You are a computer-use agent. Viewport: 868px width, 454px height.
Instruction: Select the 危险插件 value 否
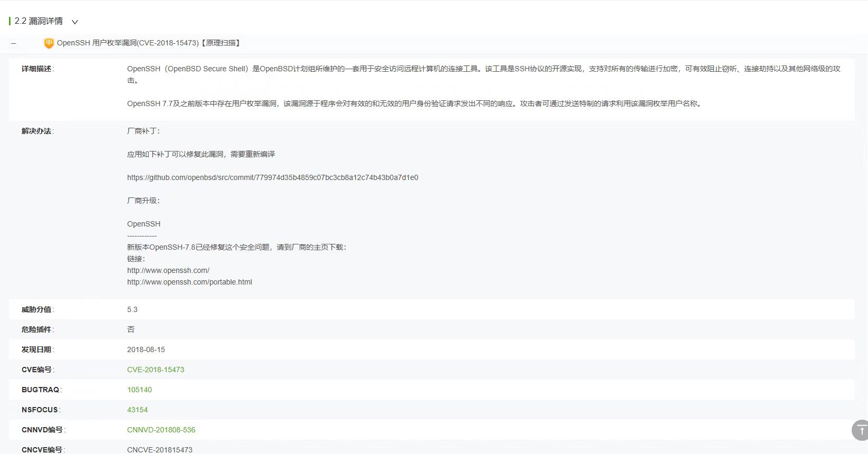[131, 329]
